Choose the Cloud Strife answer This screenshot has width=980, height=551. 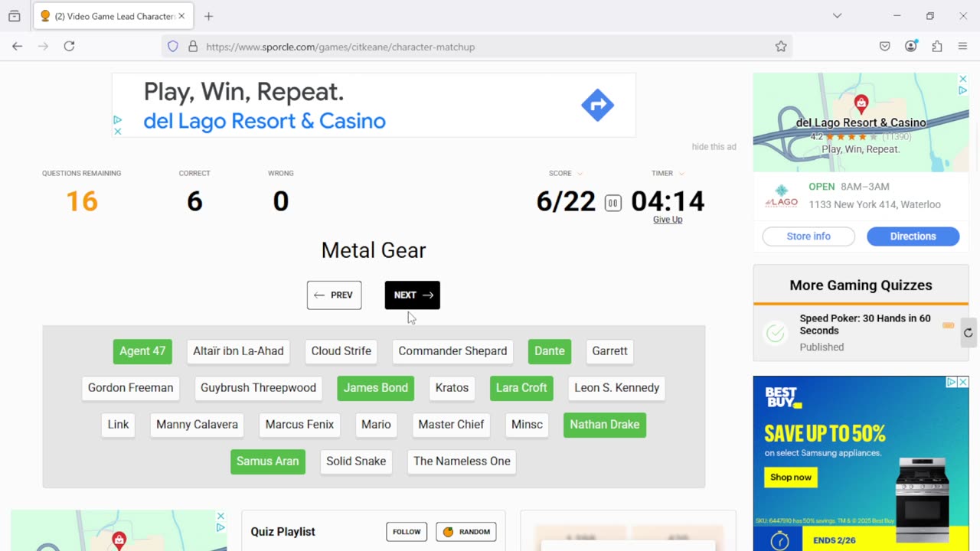tap(341, 351)
